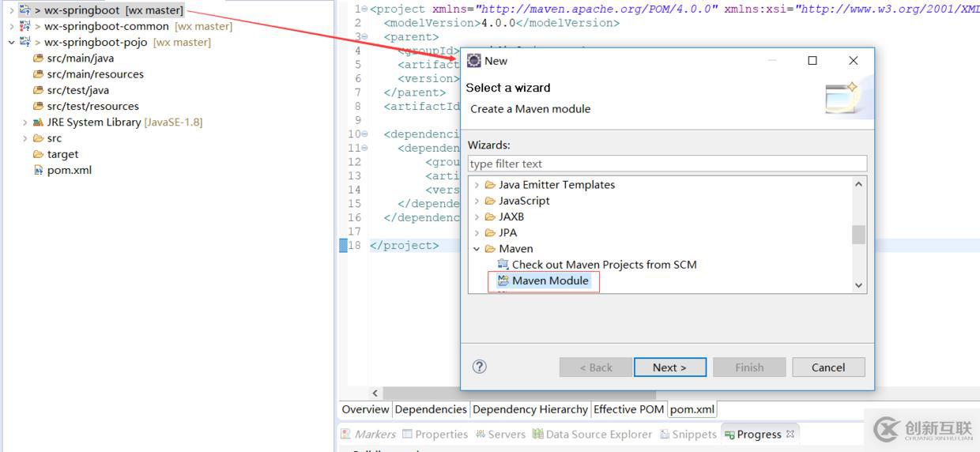The image size is (980, 452).
Task: Click the Java Emitter Templates folder icon
Action: pos(490,184)
